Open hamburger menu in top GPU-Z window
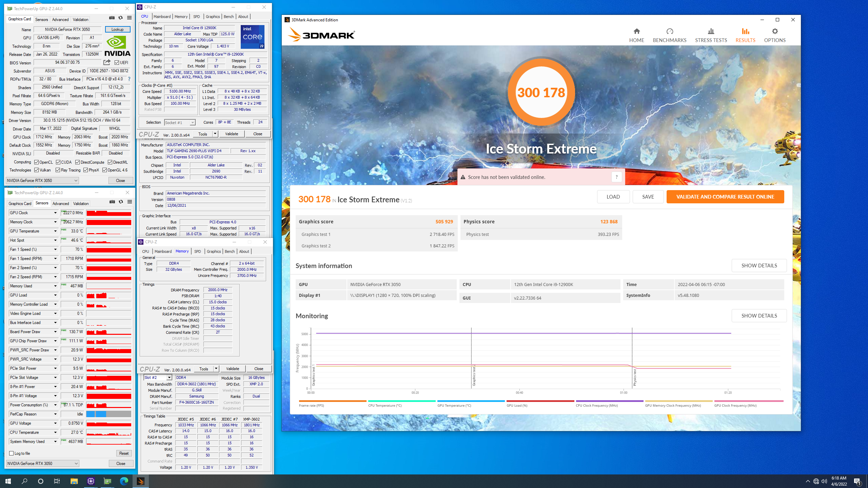Screen dimensions: 868x488 point(129,18)
